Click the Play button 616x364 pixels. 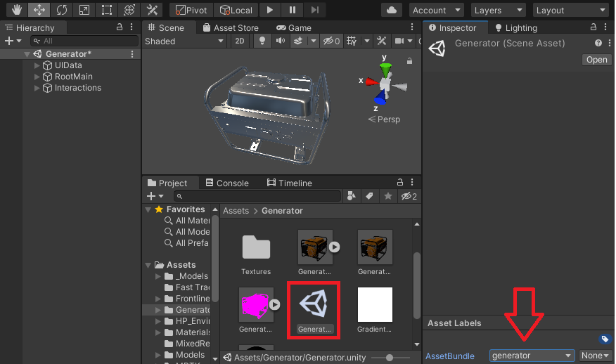(270, 10)
